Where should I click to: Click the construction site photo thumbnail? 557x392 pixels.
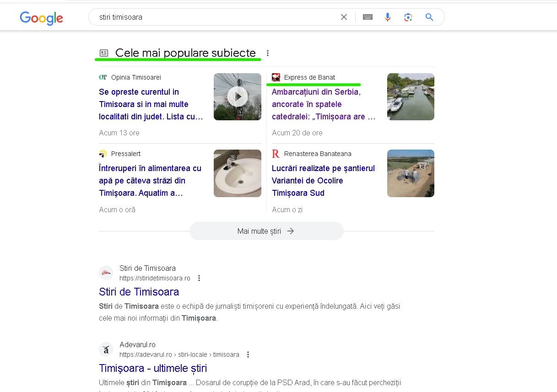point(411,173)
